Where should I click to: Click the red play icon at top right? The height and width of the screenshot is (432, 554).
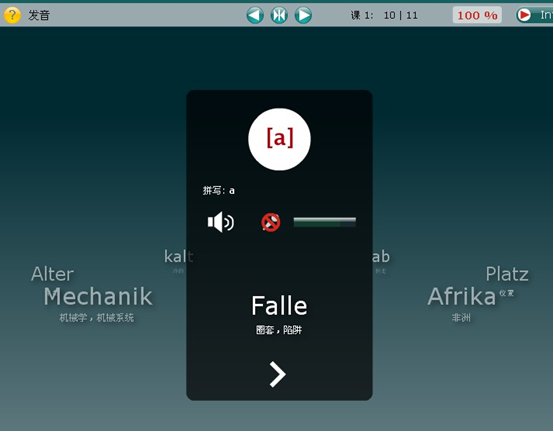[x=524, y=15]
